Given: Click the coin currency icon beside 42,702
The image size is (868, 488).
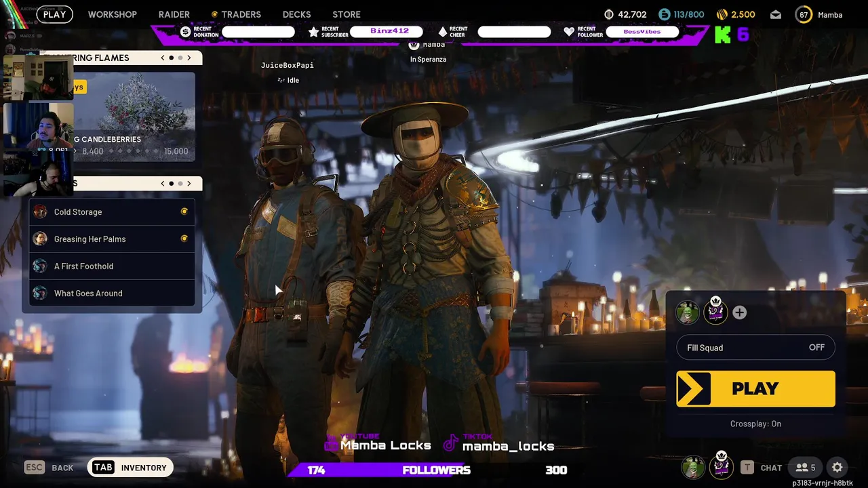Looking at the screenshot, I should [x=609, y=14].
